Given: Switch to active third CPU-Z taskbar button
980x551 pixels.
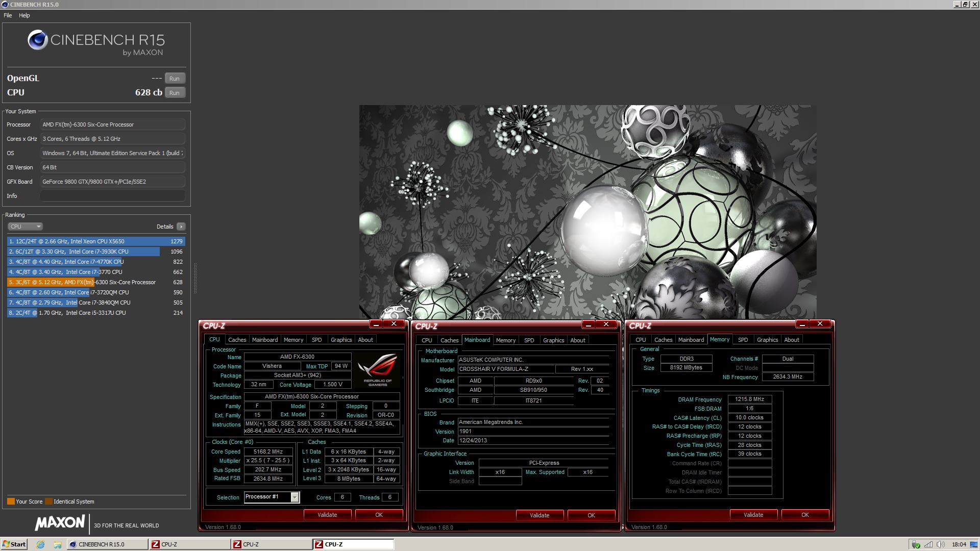Looking at the screenshot, I should click(353, 544).
